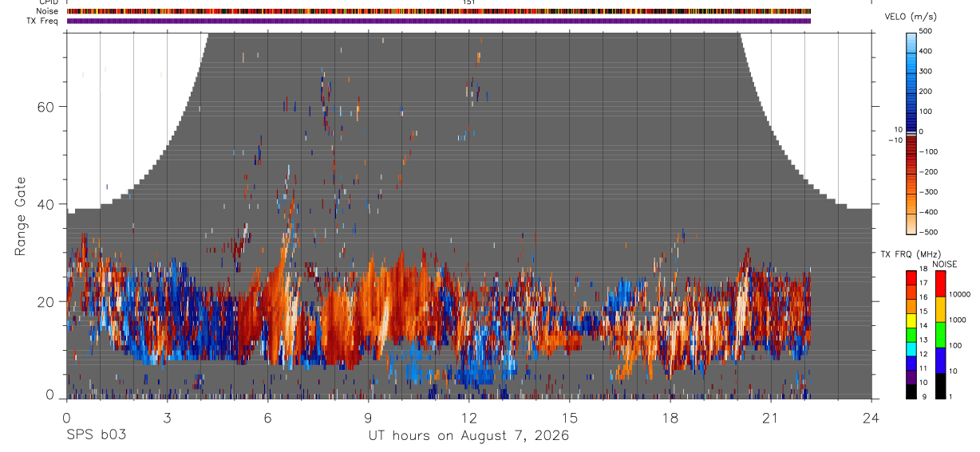The width and height of the screenshot is (980, 452).
Task: Click the VELO (m/s) color bar
Action: tap(911, 132)
